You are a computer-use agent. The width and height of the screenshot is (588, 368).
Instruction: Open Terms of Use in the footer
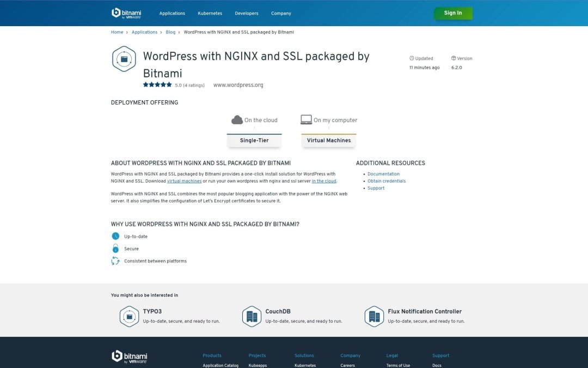coord(398,365)
